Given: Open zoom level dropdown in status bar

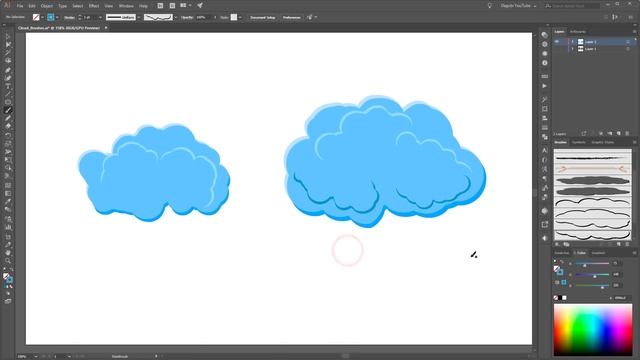Looking at the screenshot, I should [36, 356].
